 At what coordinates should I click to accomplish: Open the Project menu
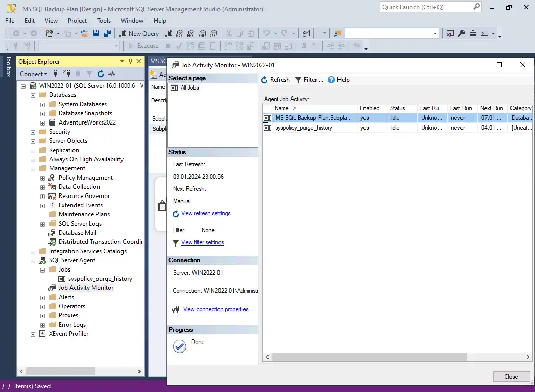tap(77, 21)
